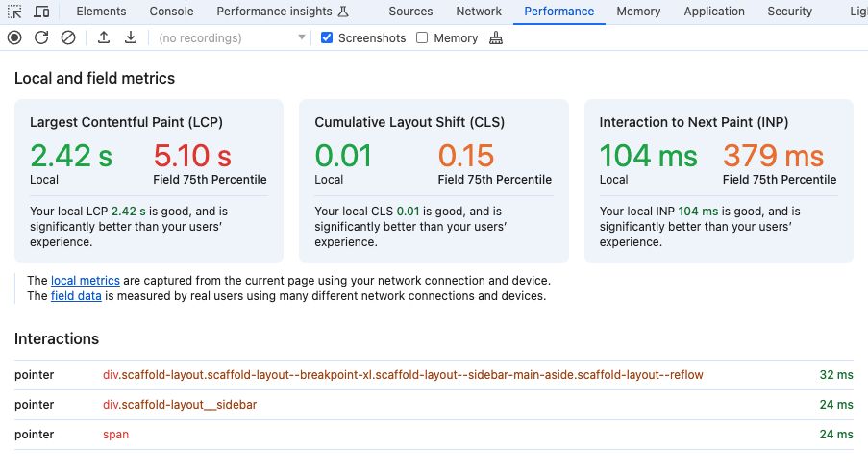Open the no recordings dropdown
868x474 pixels.
[x=231, y=37]
